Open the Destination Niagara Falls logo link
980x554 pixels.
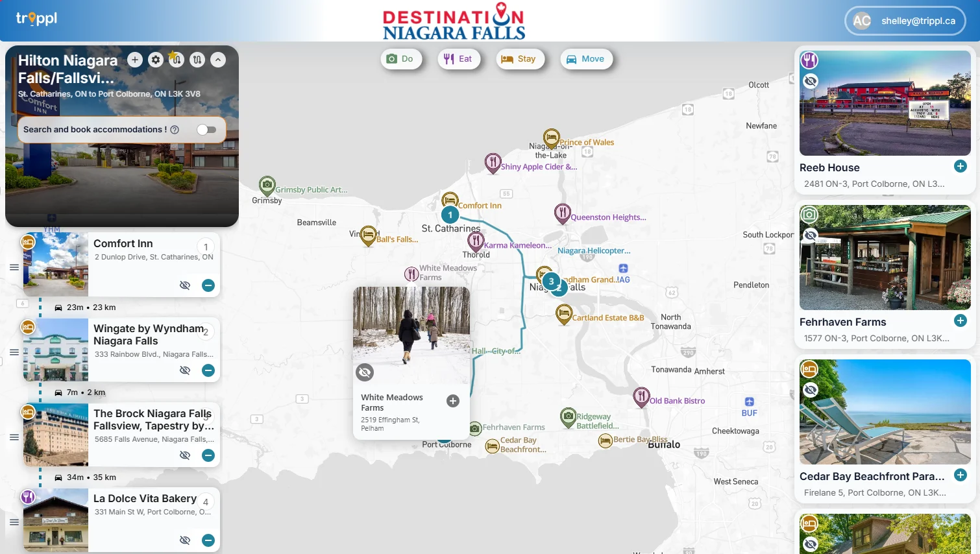pos(453,20)
